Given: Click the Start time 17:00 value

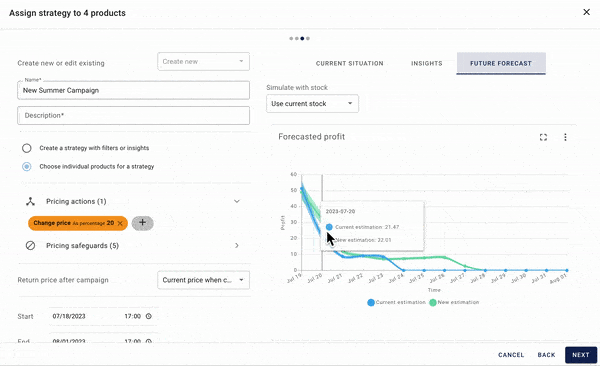Looking at the screenshot, I should [132, 316].
